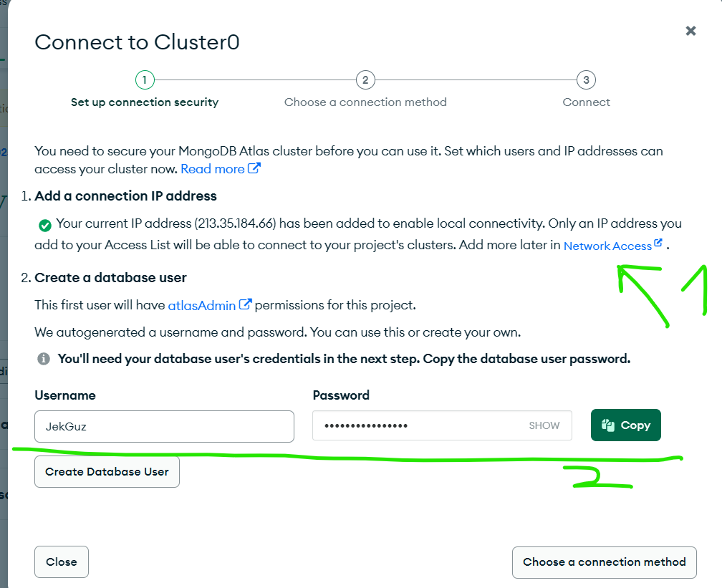The image size is (722, 588).
Task: Click the info icon next to credentials notice
Action: 44,359
